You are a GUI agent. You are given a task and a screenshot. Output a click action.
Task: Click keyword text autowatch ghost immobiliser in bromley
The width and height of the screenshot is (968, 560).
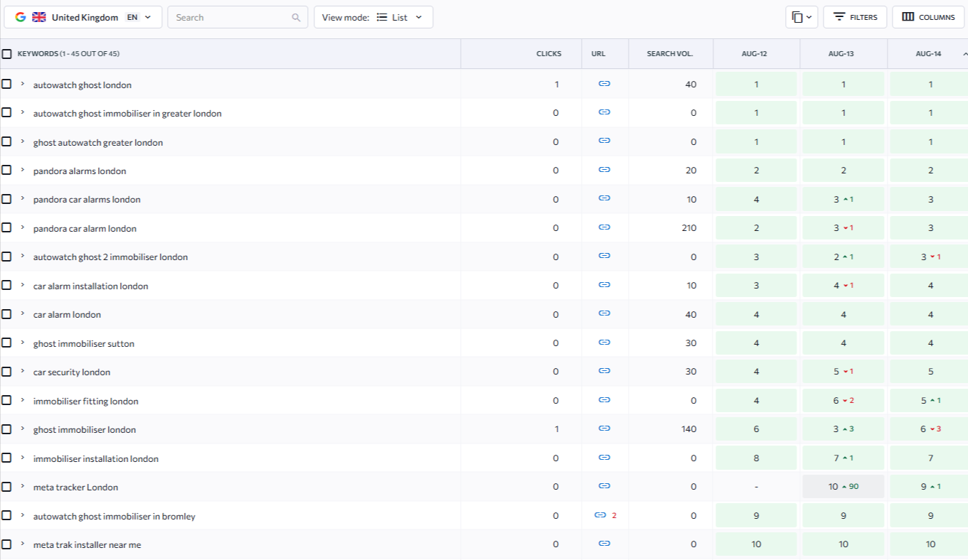click(114, 516)
